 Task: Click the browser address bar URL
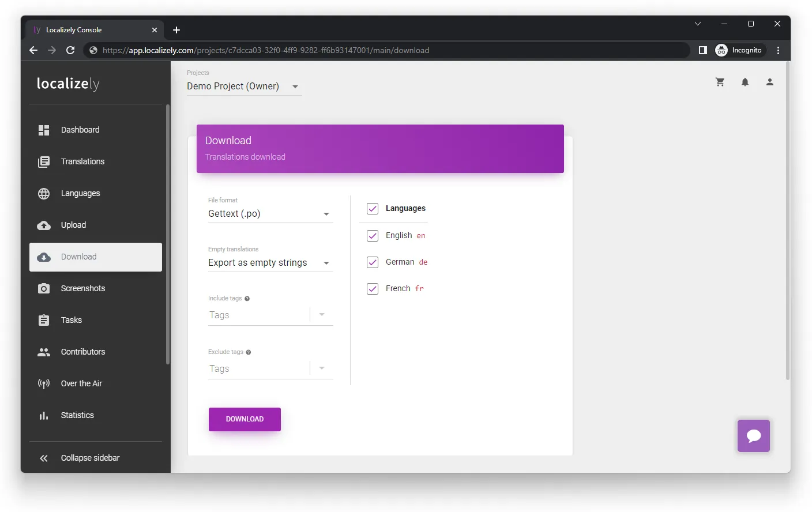click(266, 50)
